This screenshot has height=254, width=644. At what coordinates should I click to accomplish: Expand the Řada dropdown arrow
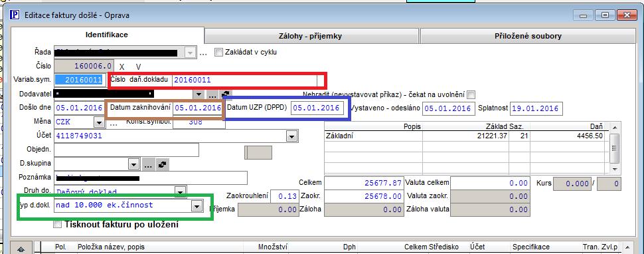190,53
